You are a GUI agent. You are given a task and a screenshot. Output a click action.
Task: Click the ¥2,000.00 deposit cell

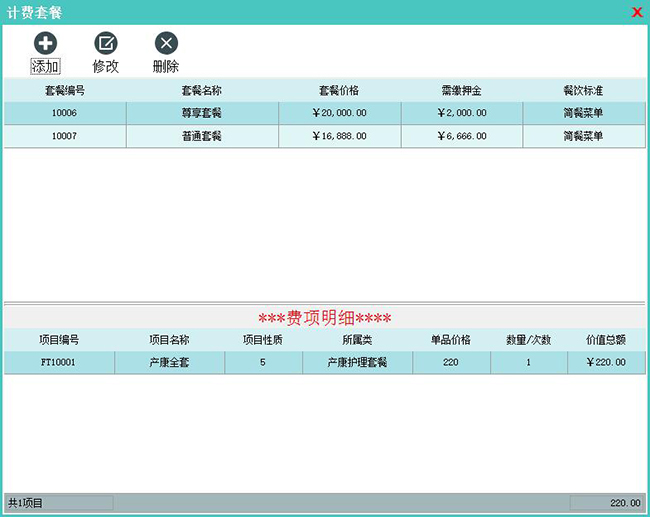click(461, 113)
